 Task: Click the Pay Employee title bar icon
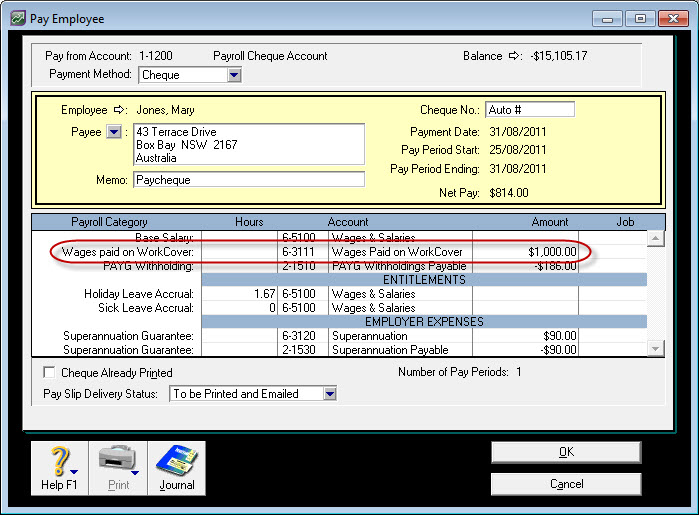point(18,19)
